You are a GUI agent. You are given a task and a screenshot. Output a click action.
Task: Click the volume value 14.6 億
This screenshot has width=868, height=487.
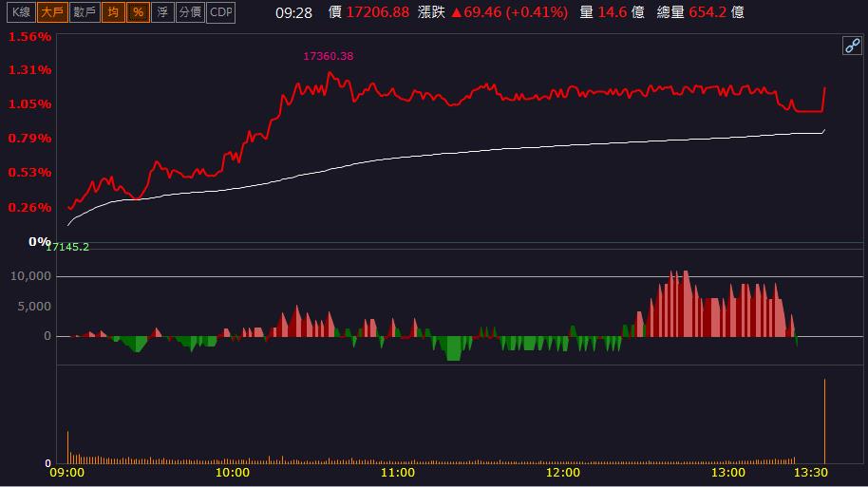coord(621,12)
